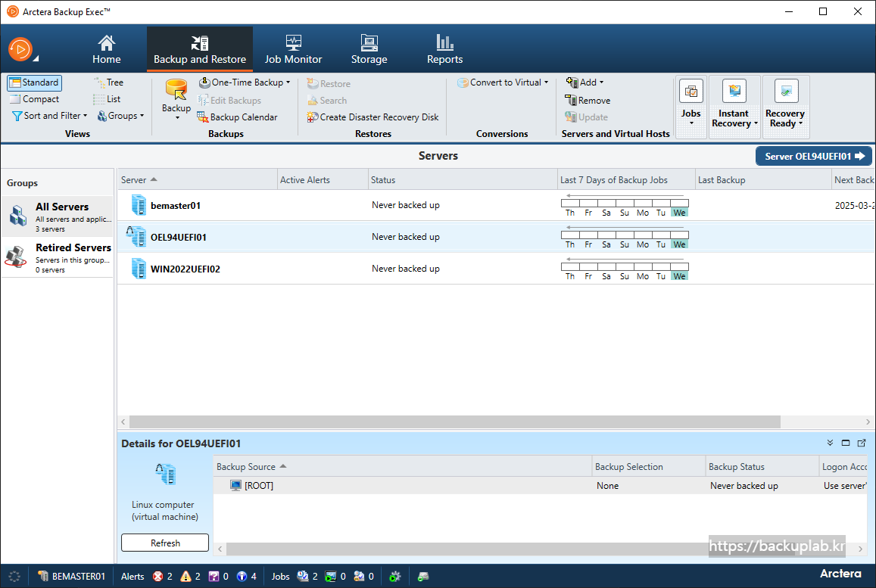Expand the Backup dropdown arrow

tap(177, 118)
